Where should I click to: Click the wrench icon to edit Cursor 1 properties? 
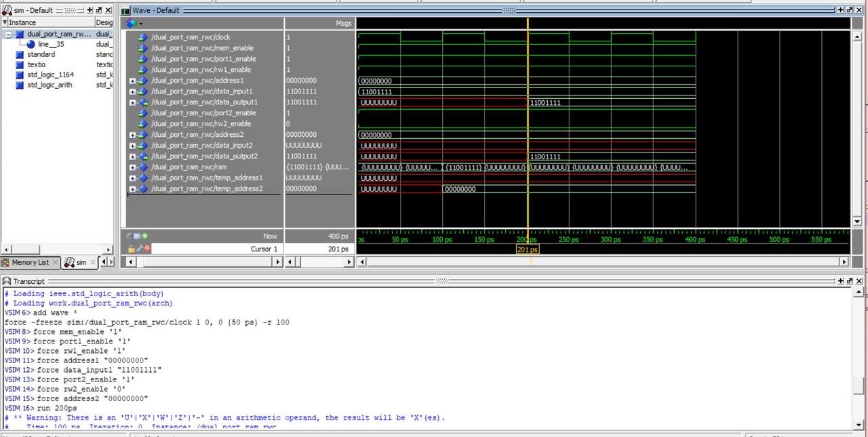(x=139, y=249)
